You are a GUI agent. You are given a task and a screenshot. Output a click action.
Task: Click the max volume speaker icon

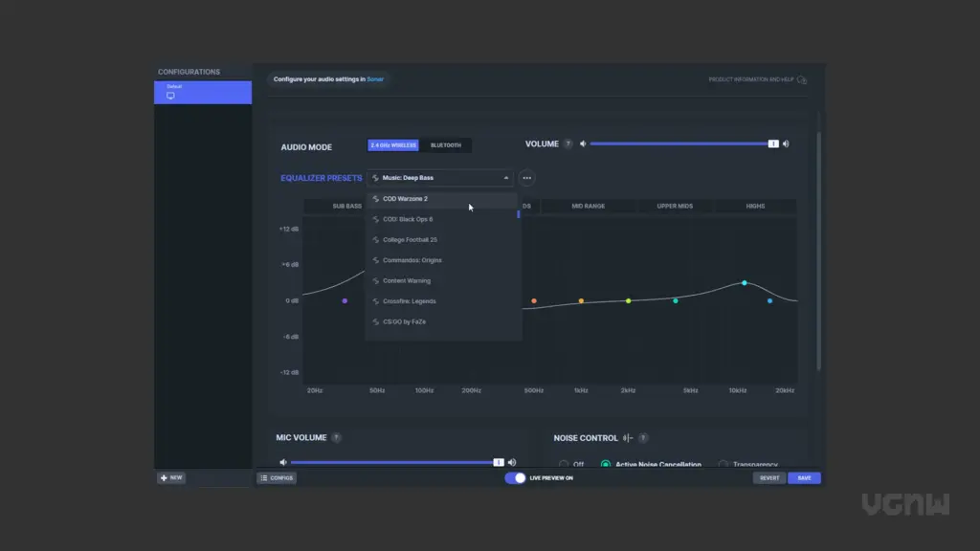coord(786,144)
